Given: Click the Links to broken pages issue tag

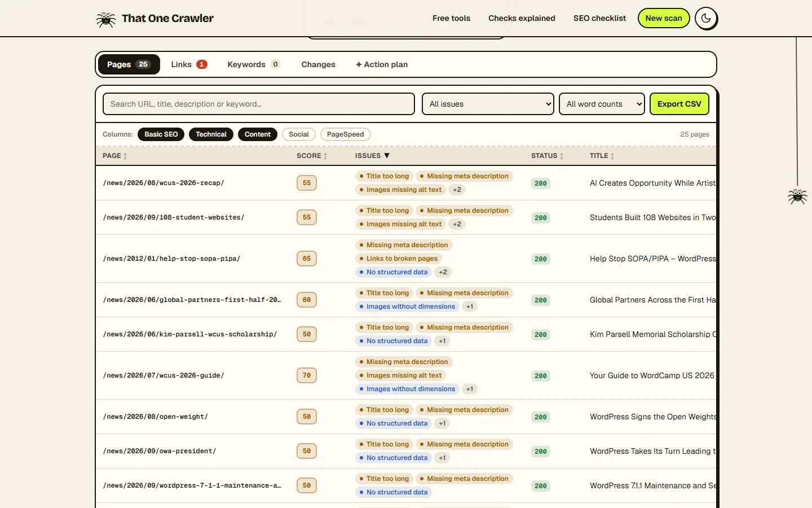Looking at the screenshot, I should 399,259.
